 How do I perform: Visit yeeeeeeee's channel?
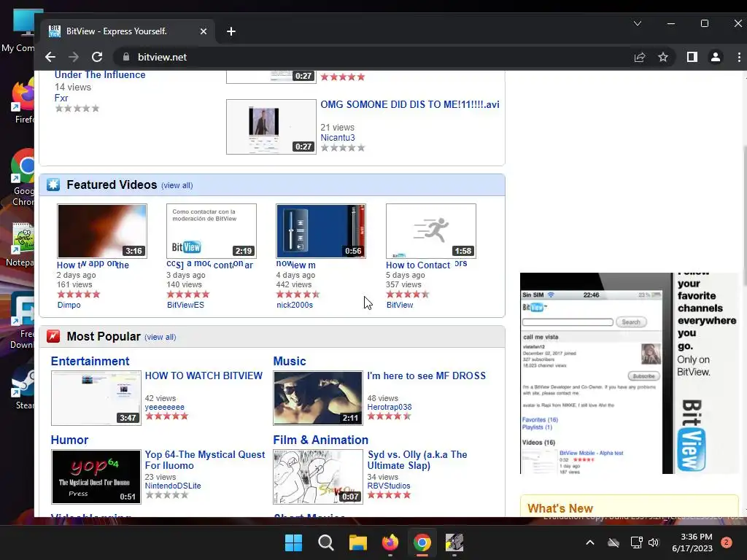[164, 407]
